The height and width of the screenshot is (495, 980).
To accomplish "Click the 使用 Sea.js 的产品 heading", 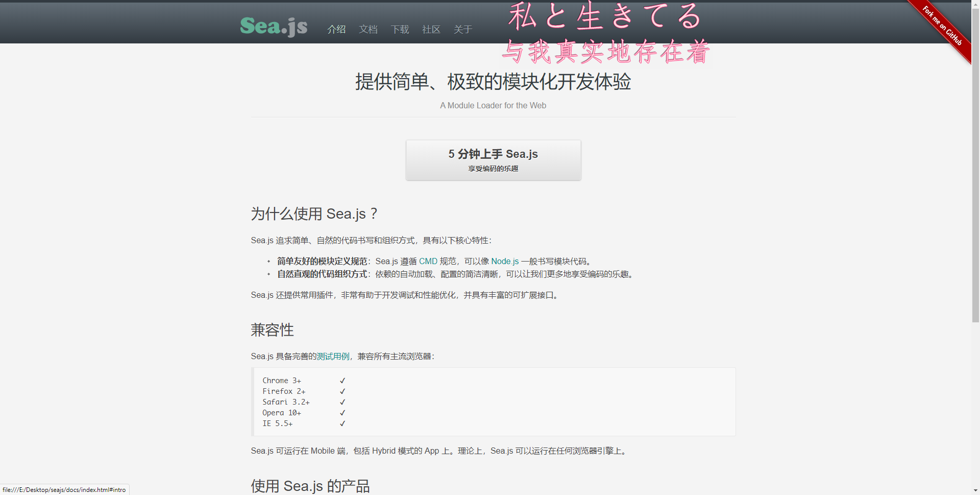I will (310, 486).
